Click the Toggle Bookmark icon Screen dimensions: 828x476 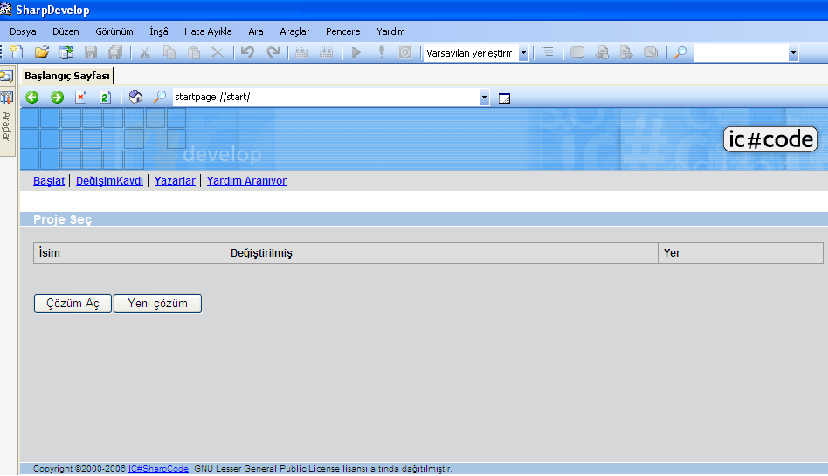click(x=577, y=52)
